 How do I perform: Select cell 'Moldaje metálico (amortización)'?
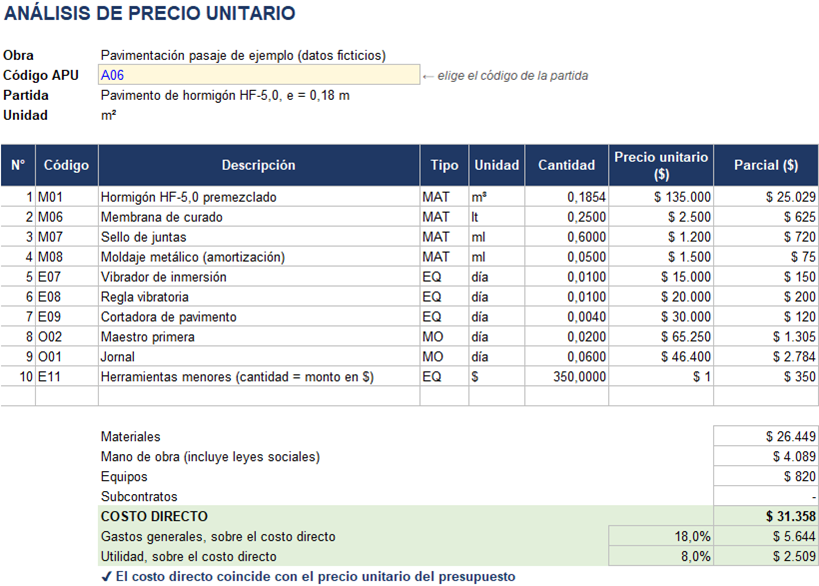(x=259, y=256)
